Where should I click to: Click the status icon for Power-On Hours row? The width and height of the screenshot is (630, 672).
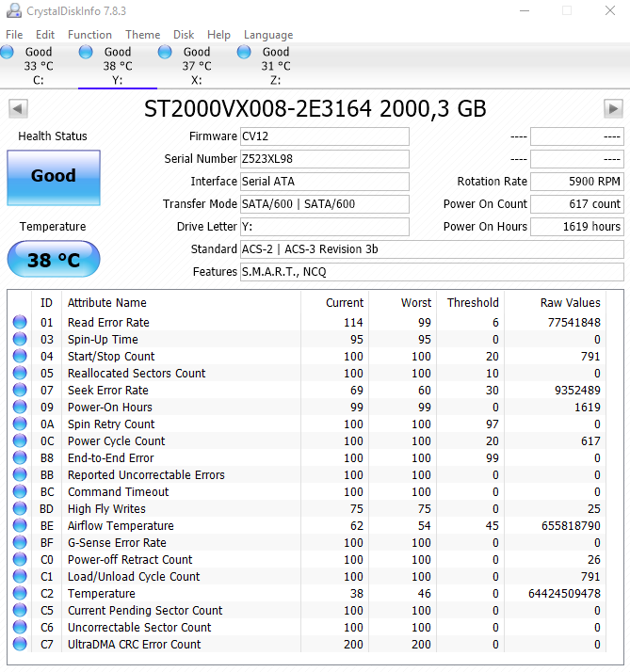20,407
